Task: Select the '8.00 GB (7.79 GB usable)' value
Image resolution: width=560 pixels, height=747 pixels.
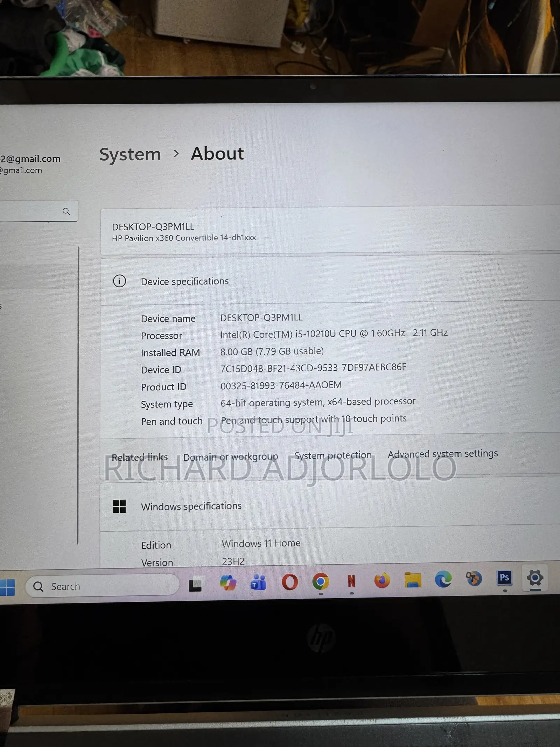Action: point(272,351)
